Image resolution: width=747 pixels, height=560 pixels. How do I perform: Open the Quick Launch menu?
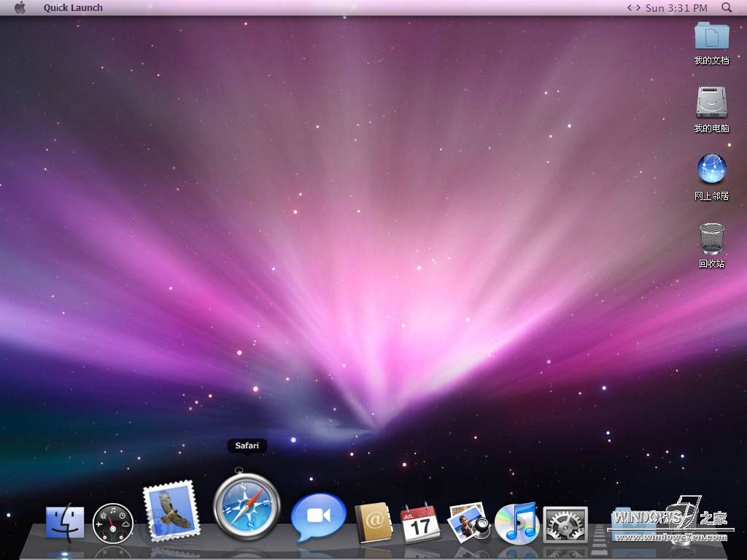(72, 7)
